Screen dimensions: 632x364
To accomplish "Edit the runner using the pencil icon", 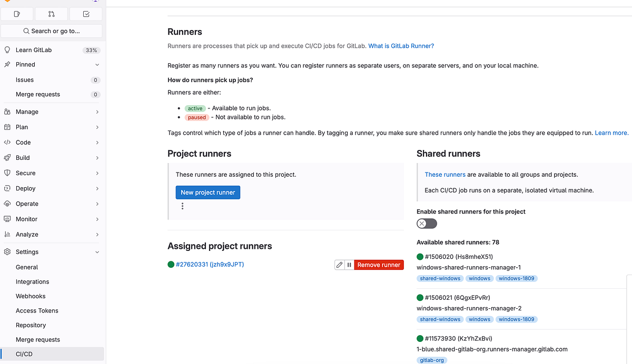I will (x=339, y=265).
